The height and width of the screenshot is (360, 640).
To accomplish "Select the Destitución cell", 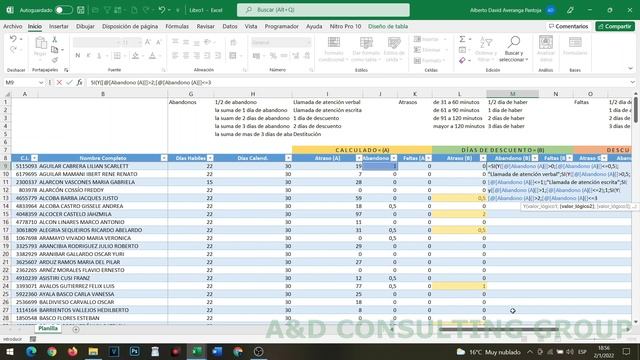I will pyautogui.click(x=327, y=134).
